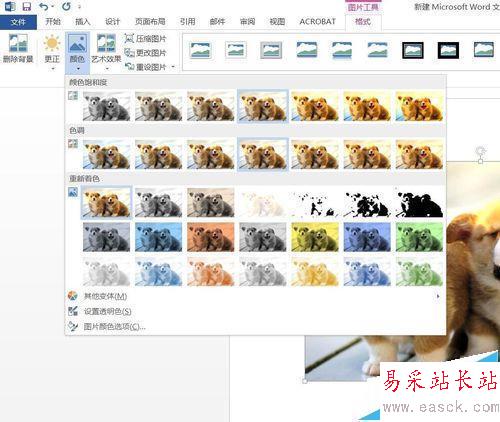Click the Word application icon

point(10,6)
